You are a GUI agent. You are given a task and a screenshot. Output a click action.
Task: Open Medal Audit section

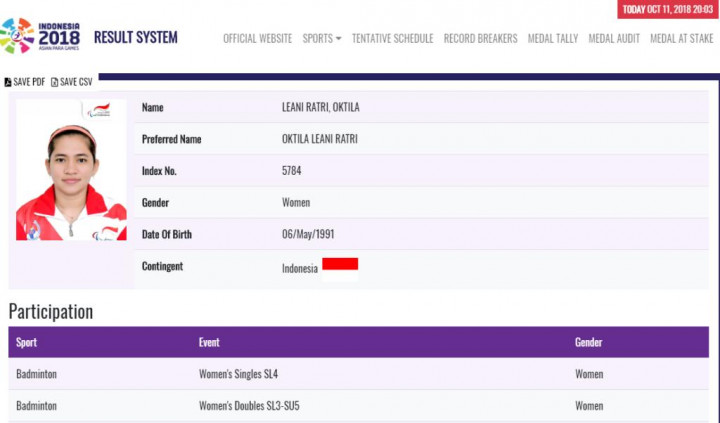coord(613,39)
